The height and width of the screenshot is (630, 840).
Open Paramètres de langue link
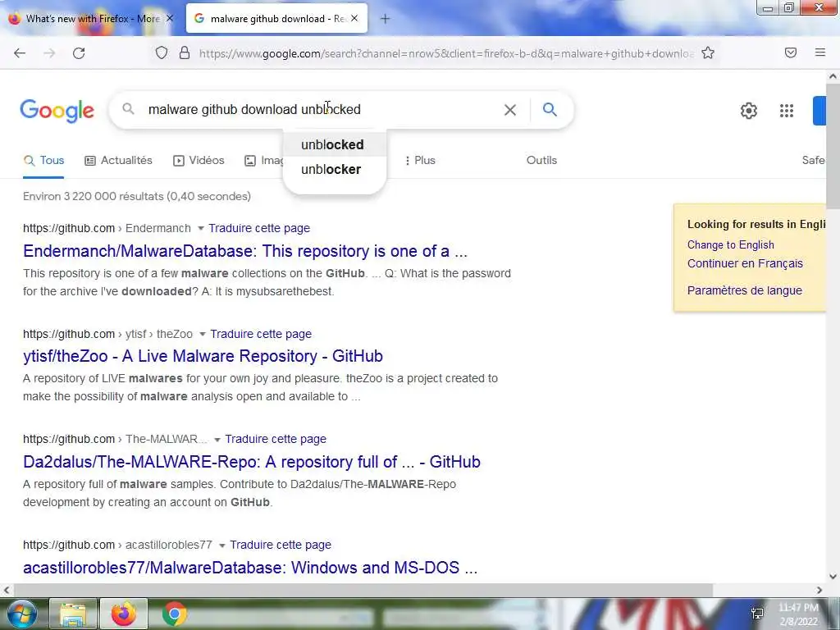(x=745, y=290)
